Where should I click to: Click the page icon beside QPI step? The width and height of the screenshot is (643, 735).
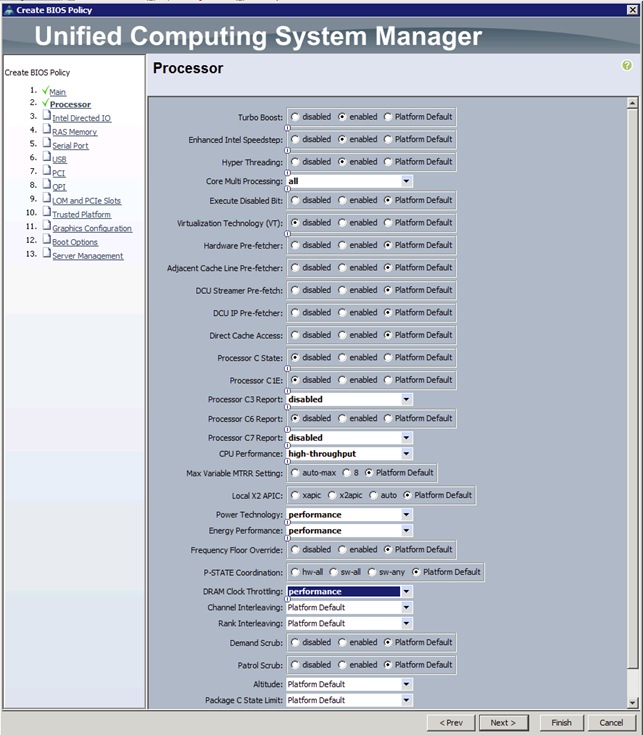tap(46, 183)
